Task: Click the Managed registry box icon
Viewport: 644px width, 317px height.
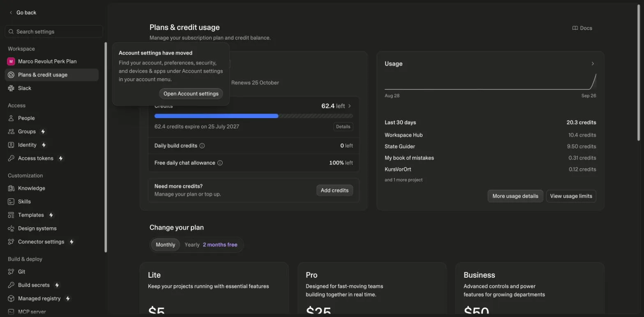Action: (x=11, y=299)
